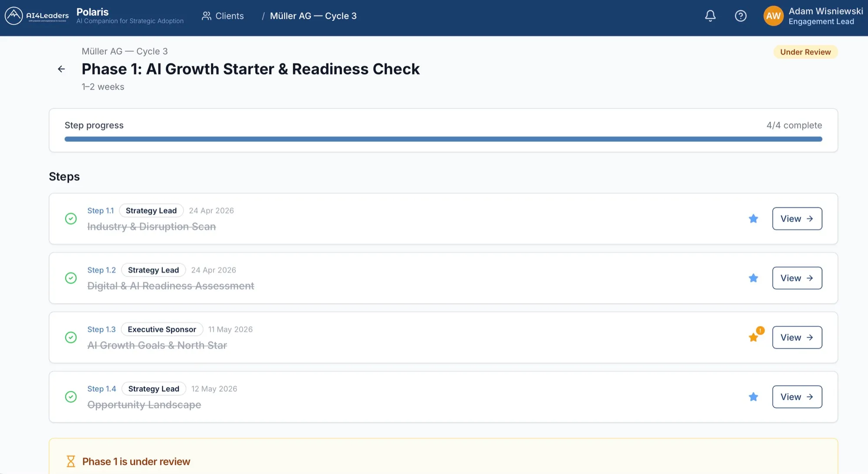
Task: View the Industry & Disruption Scan step
Action: click(797, 219)
